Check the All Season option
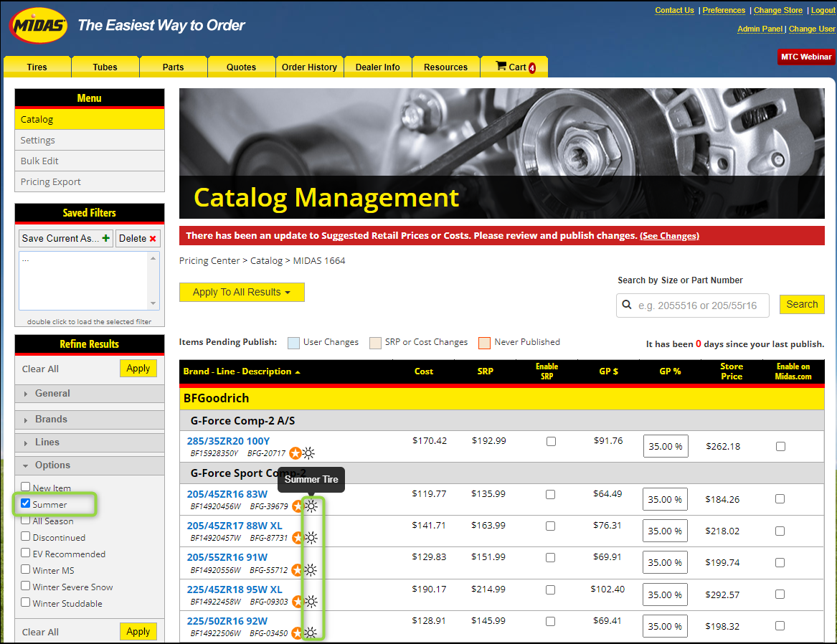837x644 pixels. [26, 520]
